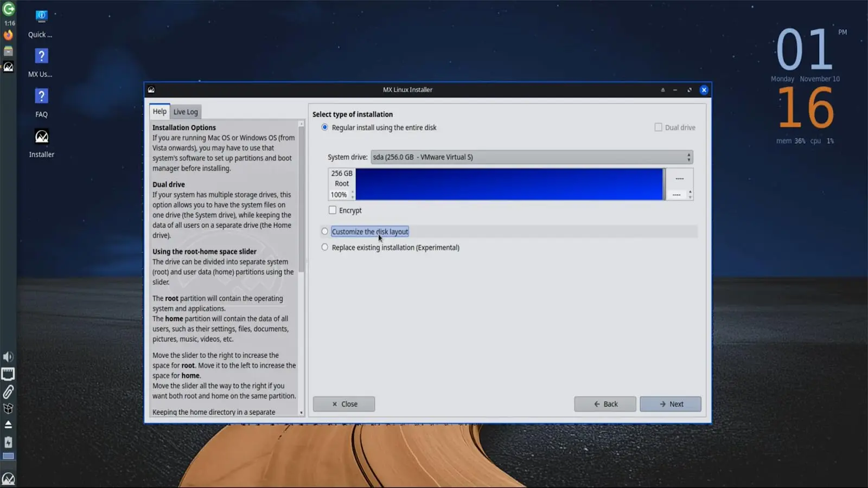Click 'Using the root-home space slider' heading
868x488 pixels.
(205, 252)
